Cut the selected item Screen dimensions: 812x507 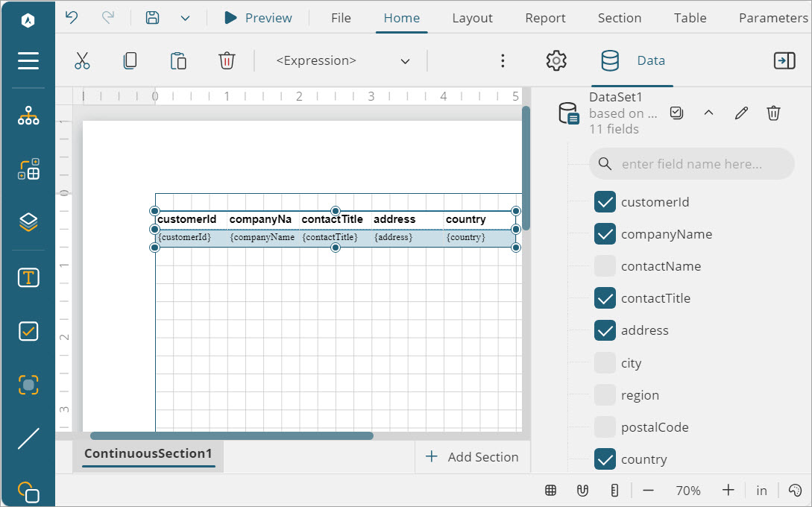point(82,60)
